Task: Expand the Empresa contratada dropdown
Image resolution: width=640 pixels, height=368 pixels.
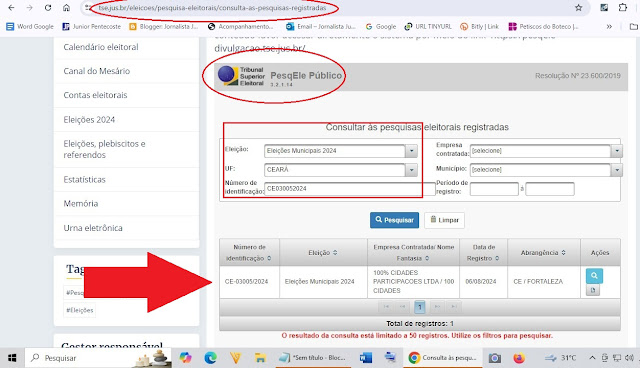Action: [x=617, y=151]
